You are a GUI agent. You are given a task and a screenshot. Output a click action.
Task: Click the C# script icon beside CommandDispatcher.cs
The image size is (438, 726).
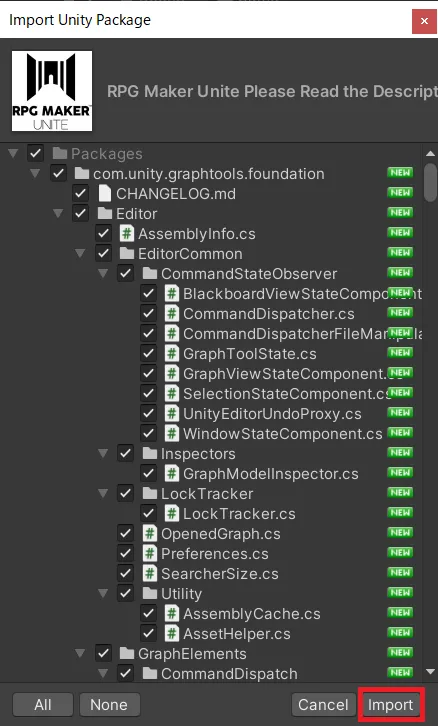click(x=171, y=313)
